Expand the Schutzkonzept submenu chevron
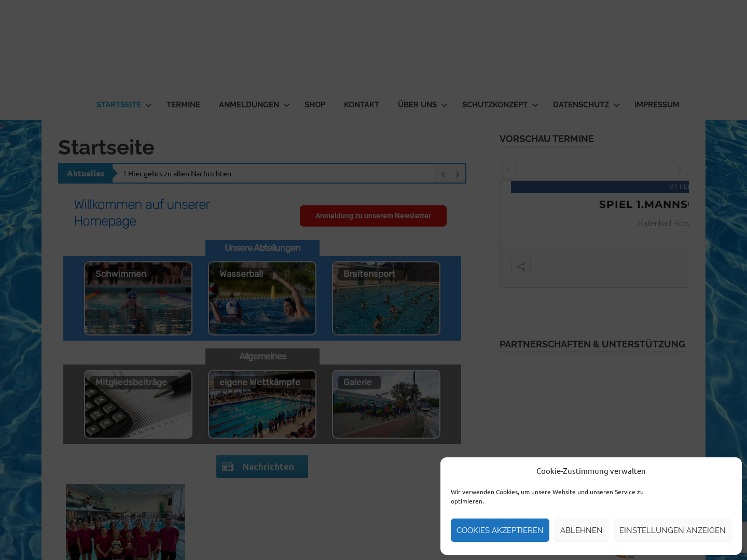The height and width of the screenshot is (560, 747). [535, 105]
